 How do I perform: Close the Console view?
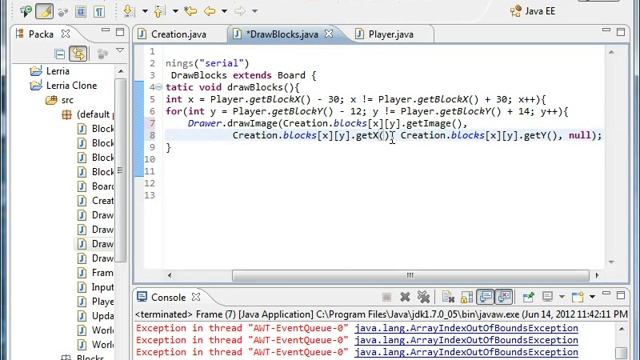(x=196, y=297)
